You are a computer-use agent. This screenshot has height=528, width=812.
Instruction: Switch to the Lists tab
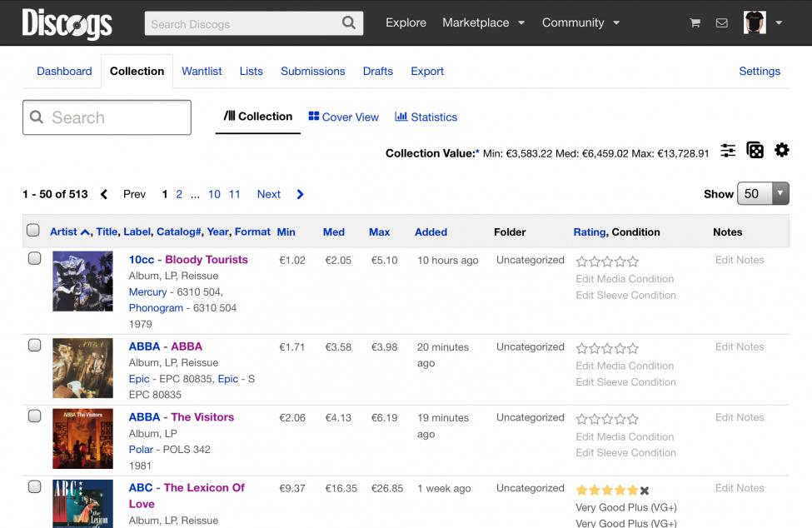252,72
